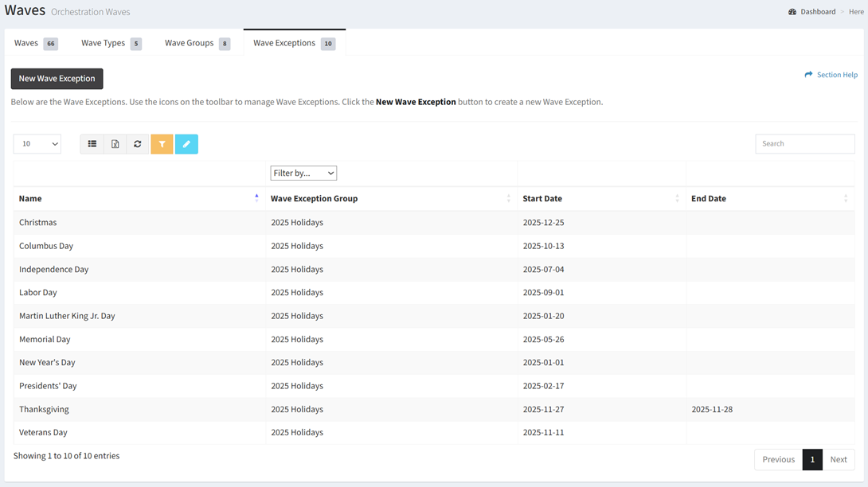Expand the 'Filter by...' dropdown
Screen dimensions: 868x487
point(303,173)
